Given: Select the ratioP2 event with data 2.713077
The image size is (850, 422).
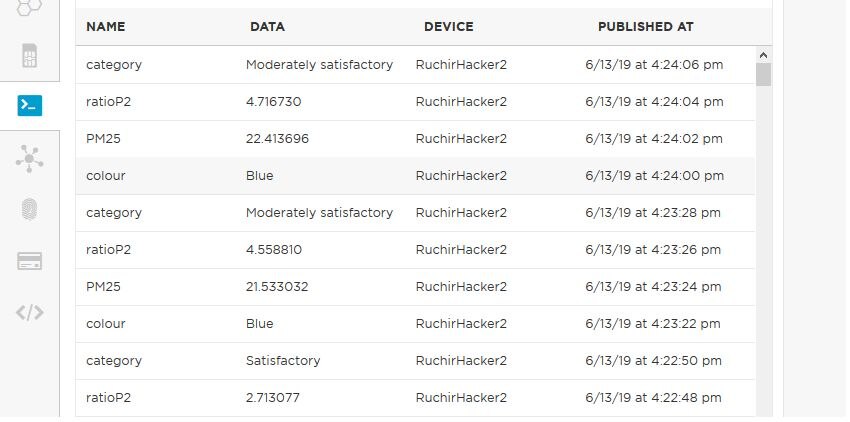Looking at the screenshot, I should point(415,398).
